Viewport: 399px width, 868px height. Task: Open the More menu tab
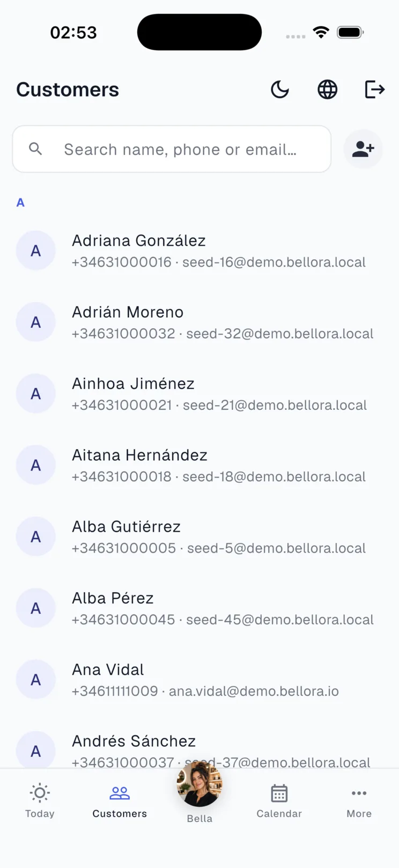coord(359,800)
